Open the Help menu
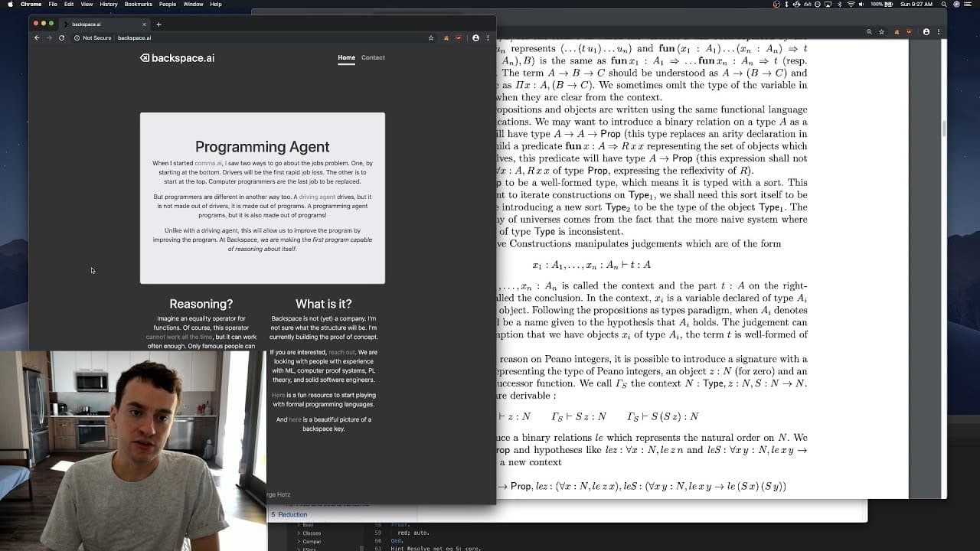The width and height of the screenshot is (980, 551). (x=216, y=5)
